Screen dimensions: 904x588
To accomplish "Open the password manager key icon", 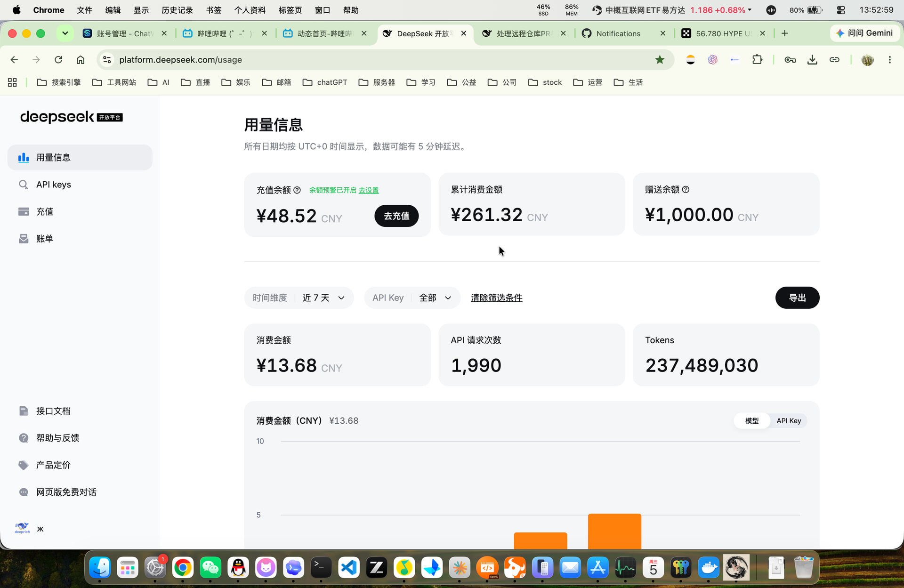I will (790, 59).
